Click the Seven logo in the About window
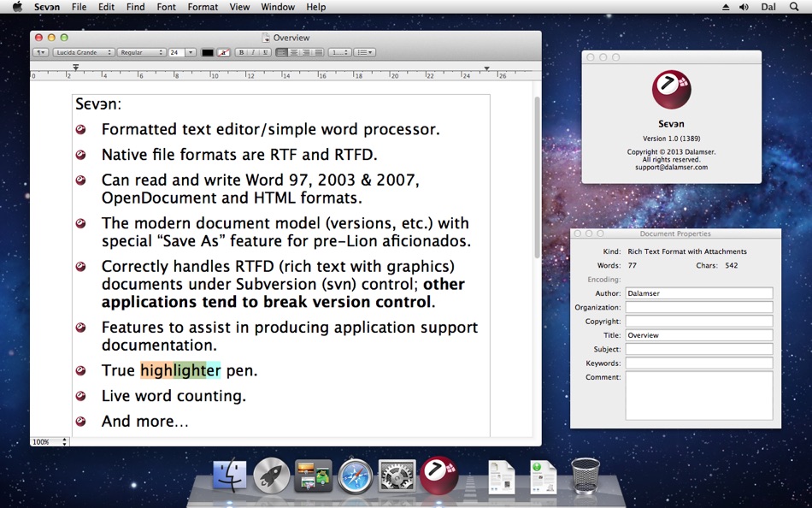 [x=671, y=90]
